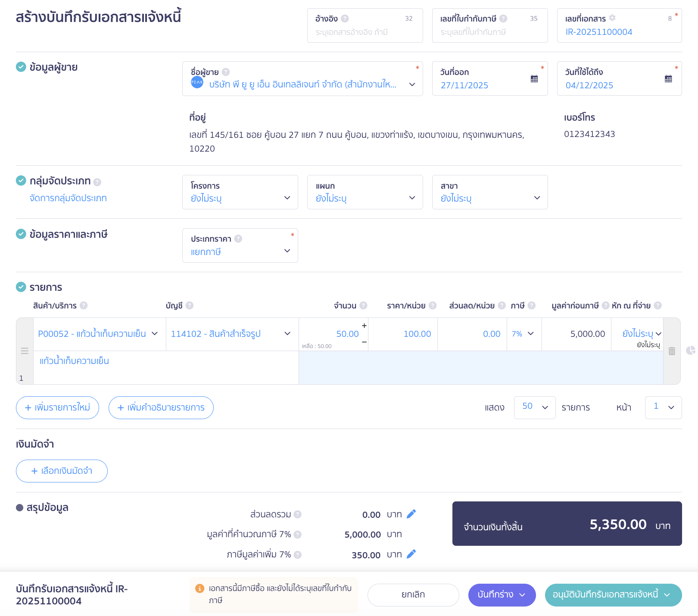Click the document number settings gear icon
698x616 pixels.
(x=612, y=18)
